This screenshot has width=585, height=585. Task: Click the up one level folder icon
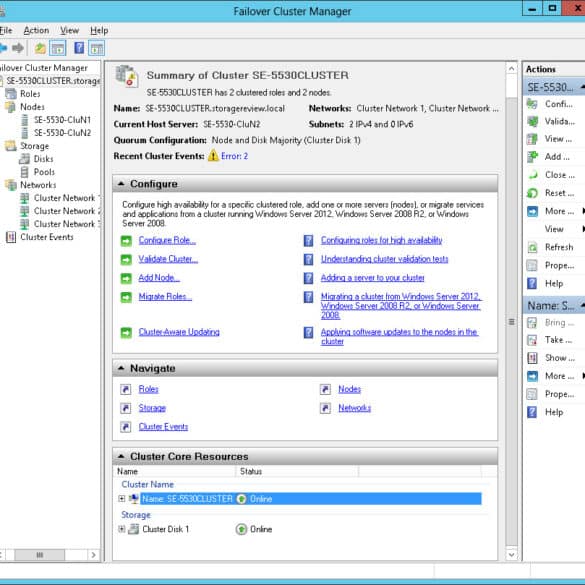point(40,48)
